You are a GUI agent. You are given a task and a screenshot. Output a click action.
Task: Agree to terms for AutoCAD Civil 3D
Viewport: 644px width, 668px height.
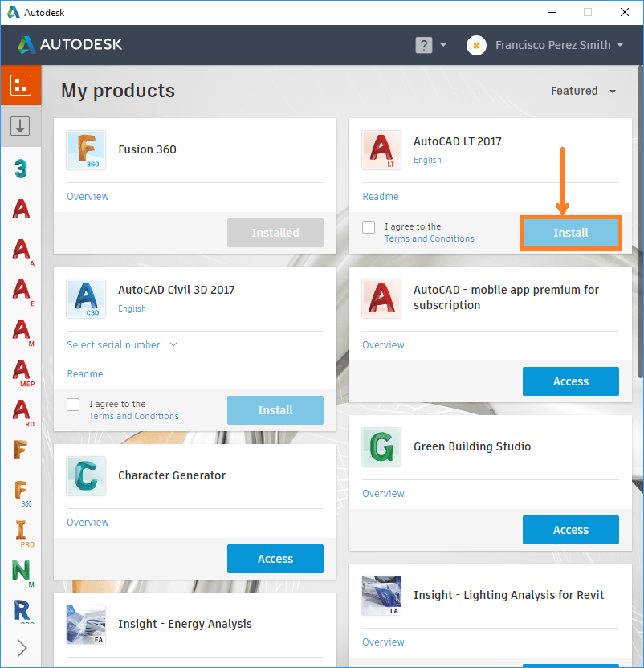(73, 405)
